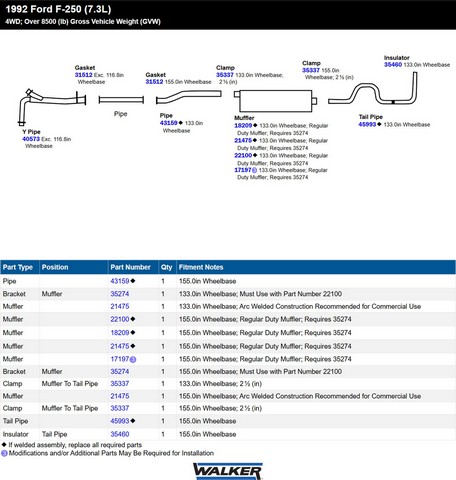Open Muffler 18209 link in diagram
The width and height of the screenshot is (456, 480).
point(243,126)
